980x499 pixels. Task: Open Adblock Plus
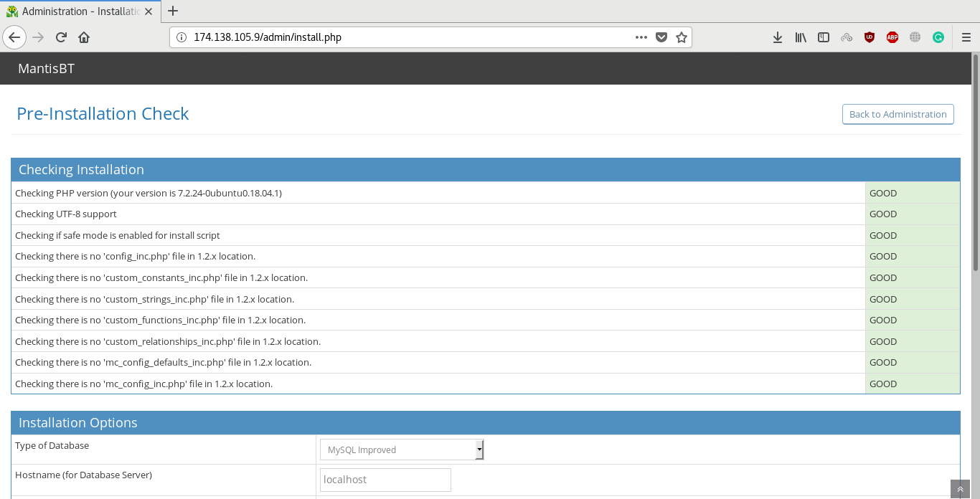pyautogui.click(x=892, y=37)
